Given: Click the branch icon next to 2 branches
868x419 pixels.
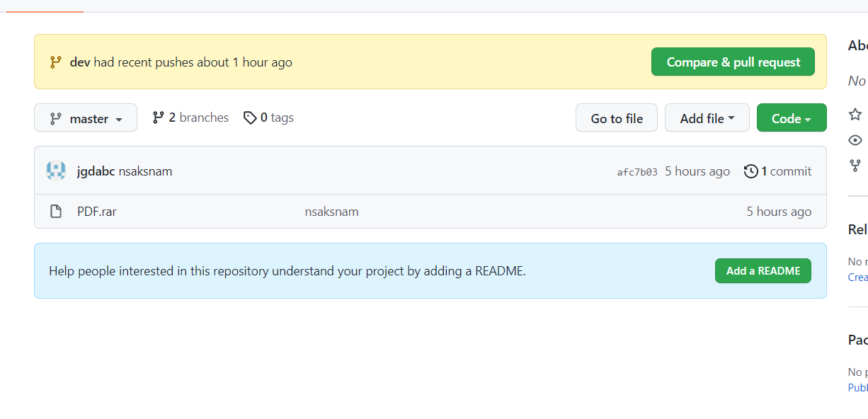Looking at the screenshot, I should click(x=159, y=117).
